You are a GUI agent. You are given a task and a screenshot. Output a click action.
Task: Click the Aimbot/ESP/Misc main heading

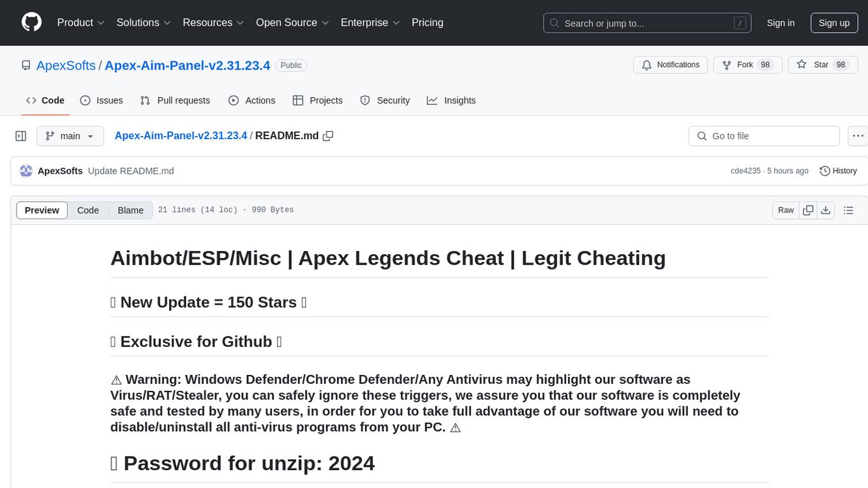click(x=388, y=258)
